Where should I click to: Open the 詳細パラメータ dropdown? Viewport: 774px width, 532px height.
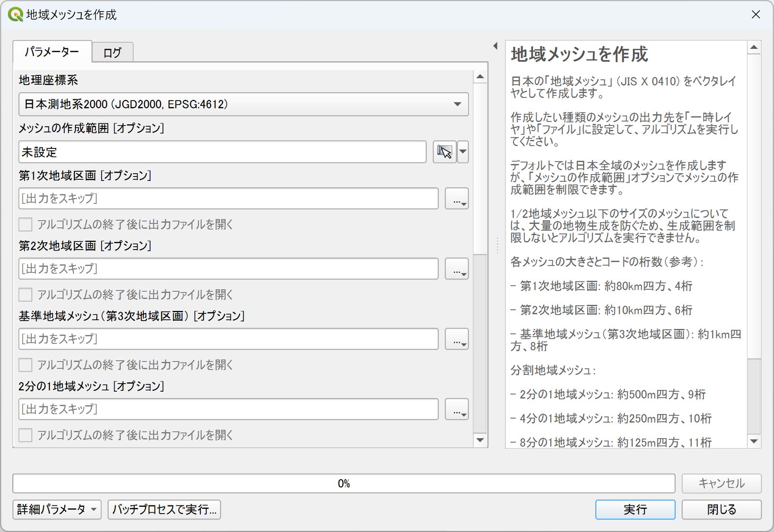coord(57,509)
